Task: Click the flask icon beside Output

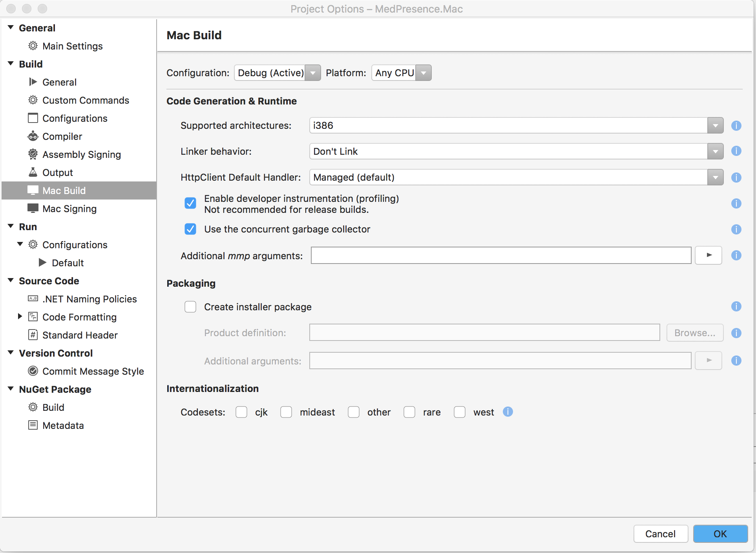Action: pos(33,172)
